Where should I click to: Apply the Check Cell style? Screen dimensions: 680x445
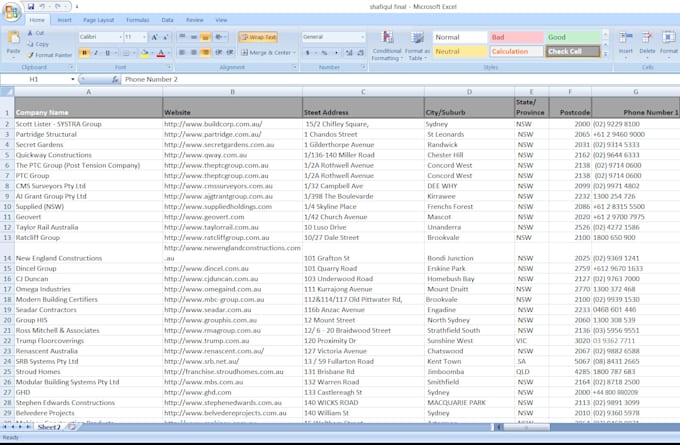pyautogui.click(x=573, y=51)
